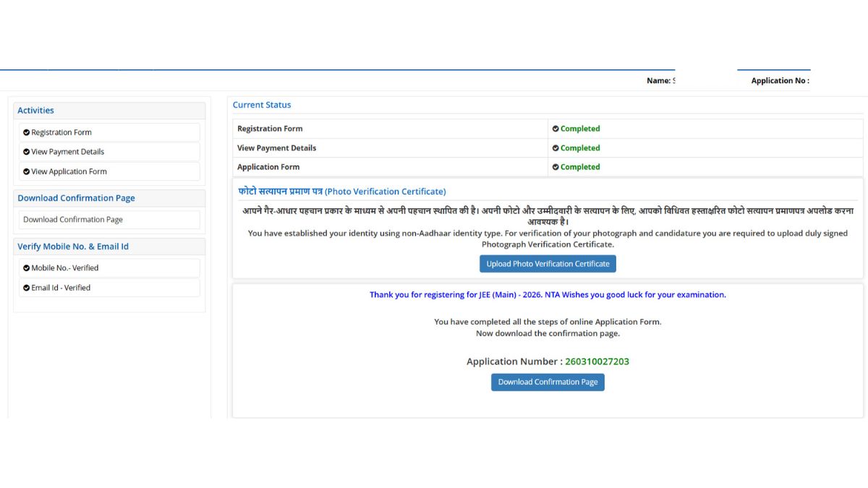Click green Completed check icon in Application Form row

click(x=556, y=167)
